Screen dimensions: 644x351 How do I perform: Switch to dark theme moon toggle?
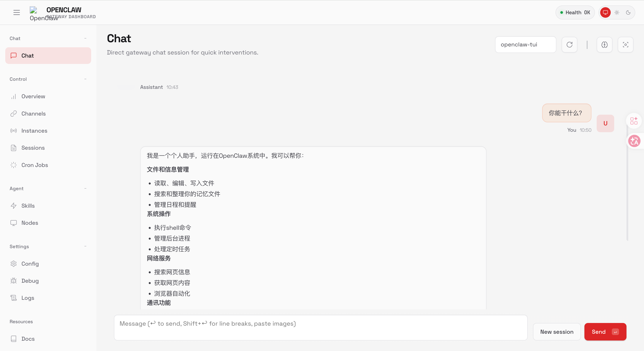pos(628,12)
